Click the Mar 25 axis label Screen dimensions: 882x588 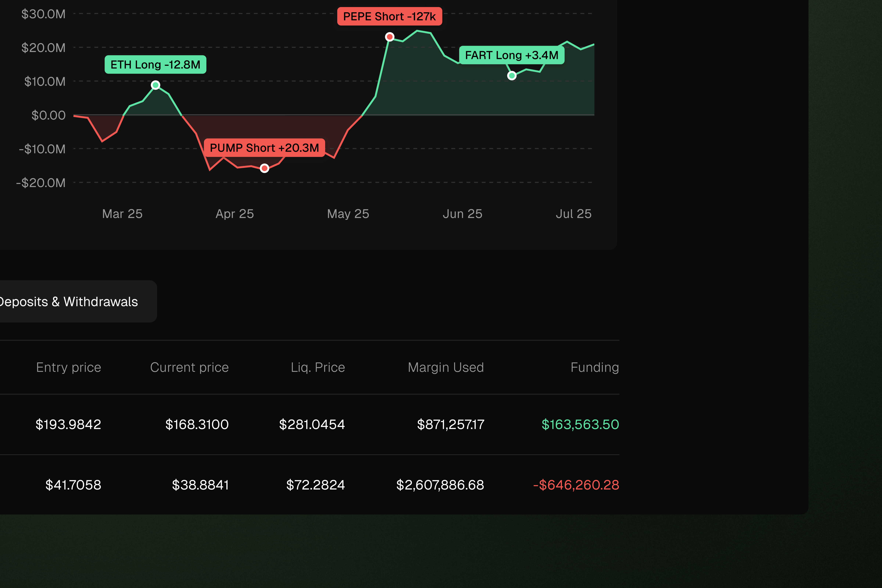122,214
